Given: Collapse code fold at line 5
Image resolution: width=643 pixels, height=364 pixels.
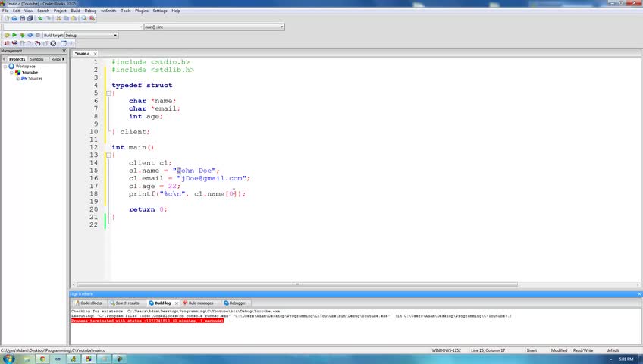Looking at the screenshot, I should [x=108, y=93].
